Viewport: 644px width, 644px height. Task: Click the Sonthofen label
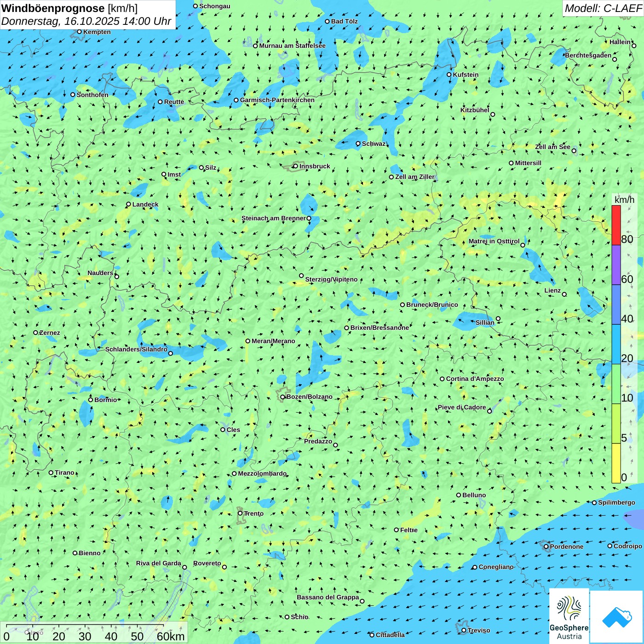click(92, 95)
